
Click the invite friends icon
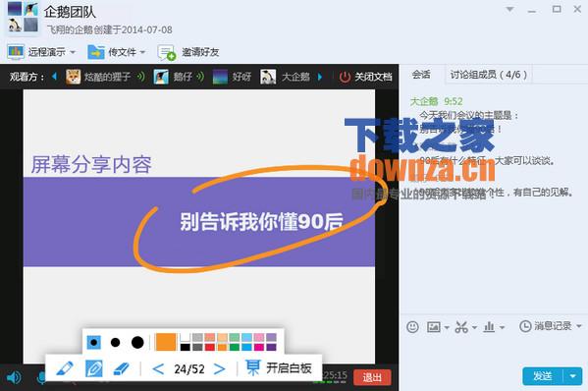(167, 52)
